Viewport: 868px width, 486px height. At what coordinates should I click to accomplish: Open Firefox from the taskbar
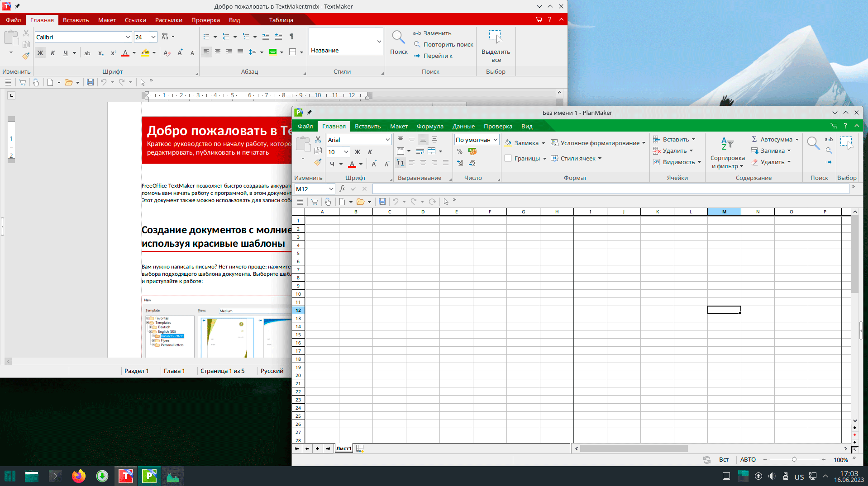[79, 476]
